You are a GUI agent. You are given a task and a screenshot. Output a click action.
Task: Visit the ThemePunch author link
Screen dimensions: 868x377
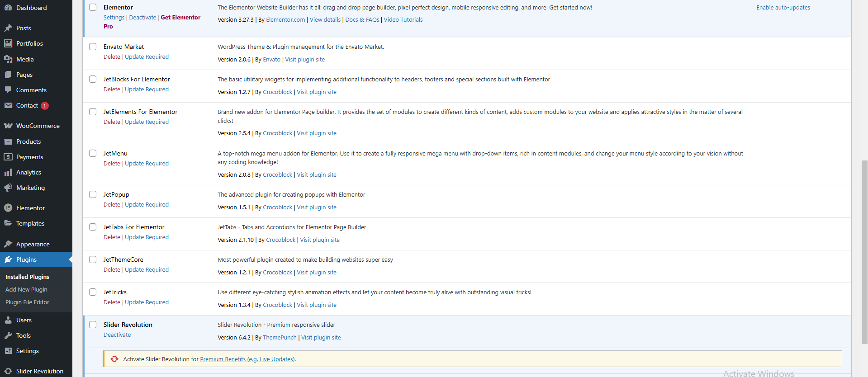pyautogui.click(x=280, y=337)
